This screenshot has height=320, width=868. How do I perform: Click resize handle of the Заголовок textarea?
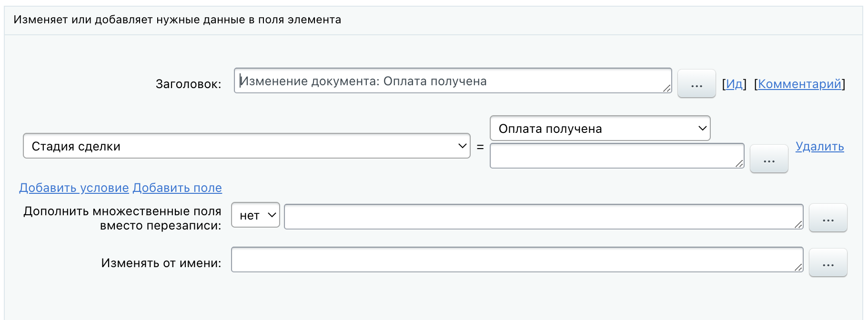point(667,88)
